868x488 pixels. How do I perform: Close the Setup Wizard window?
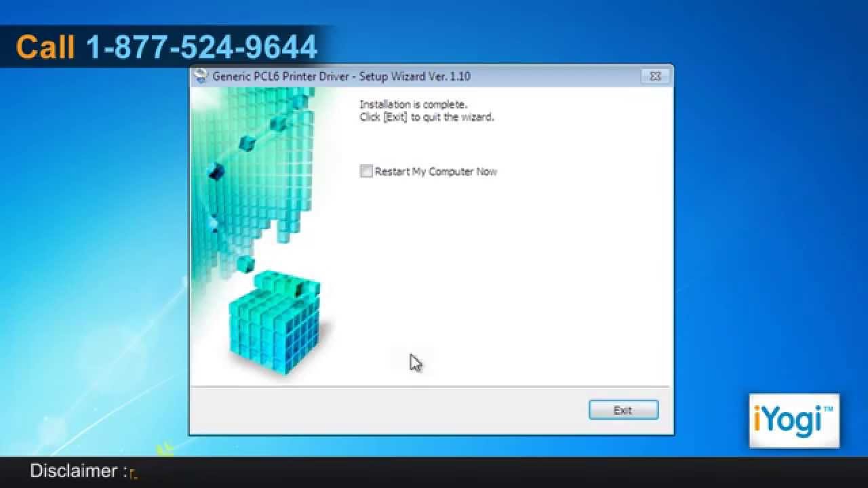[x=655, y=77]
